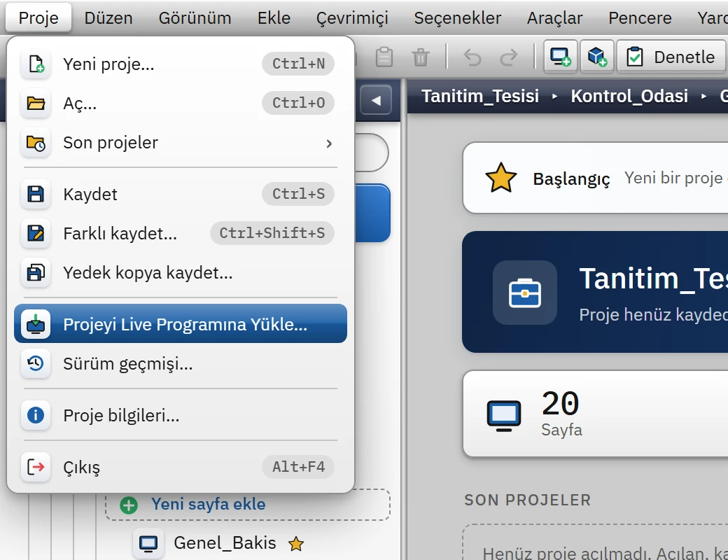728x560 pixels.
Task: Click the Denetle button
Action: coord(671,57)
